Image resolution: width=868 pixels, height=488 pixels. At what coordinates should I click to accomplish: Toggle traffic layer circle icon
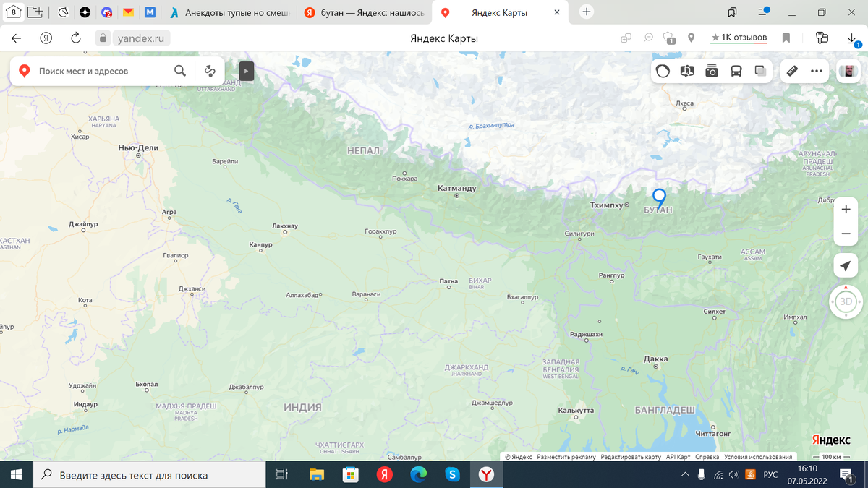click(x=663, y=71)
